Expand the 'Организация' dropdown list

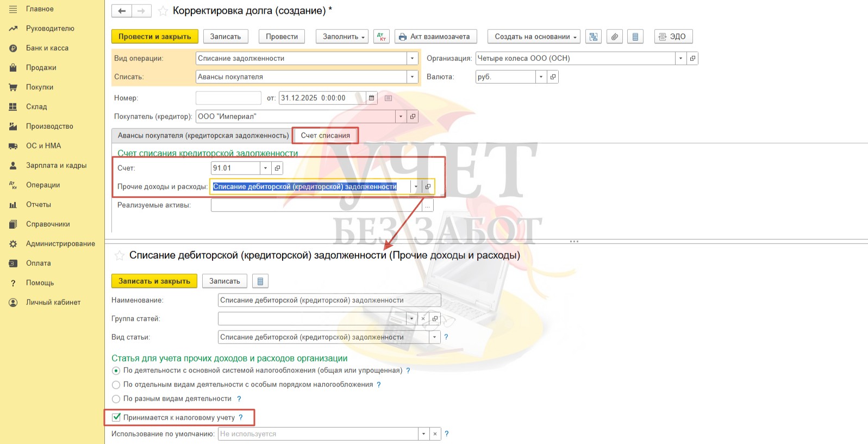[680, 58]
